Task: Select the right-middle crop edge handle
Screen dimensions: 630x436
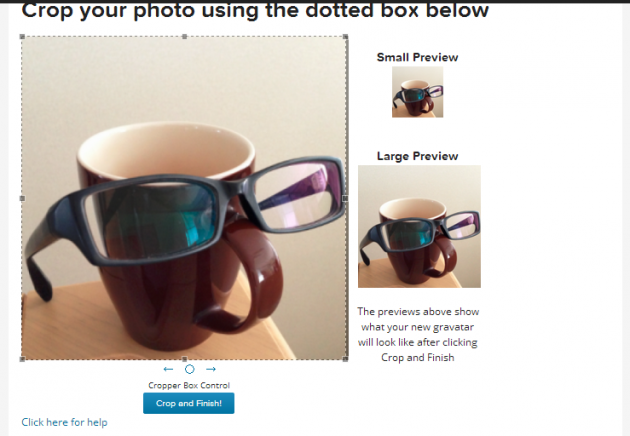Action: click(346, 198)
